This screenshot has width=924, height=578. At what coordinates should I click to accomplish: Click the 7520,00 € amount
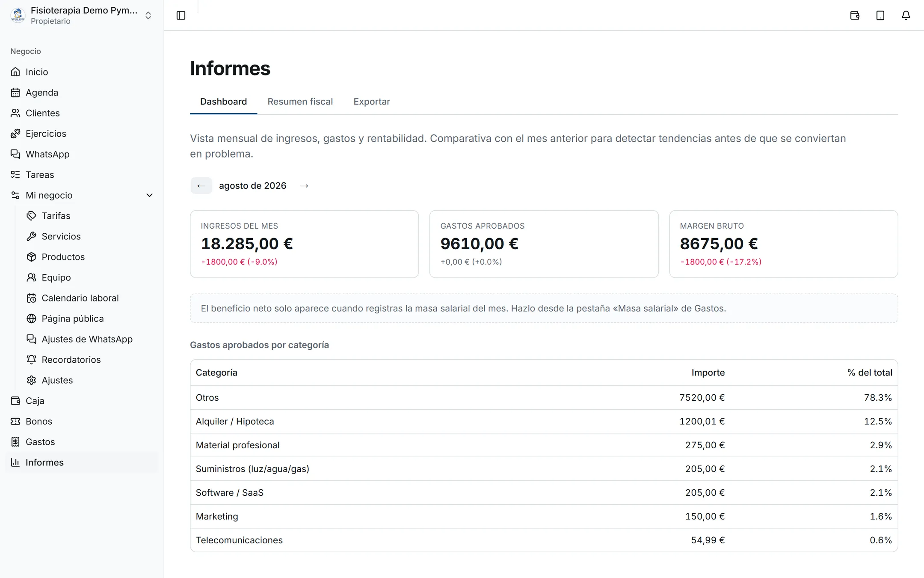tap(702, 398)
